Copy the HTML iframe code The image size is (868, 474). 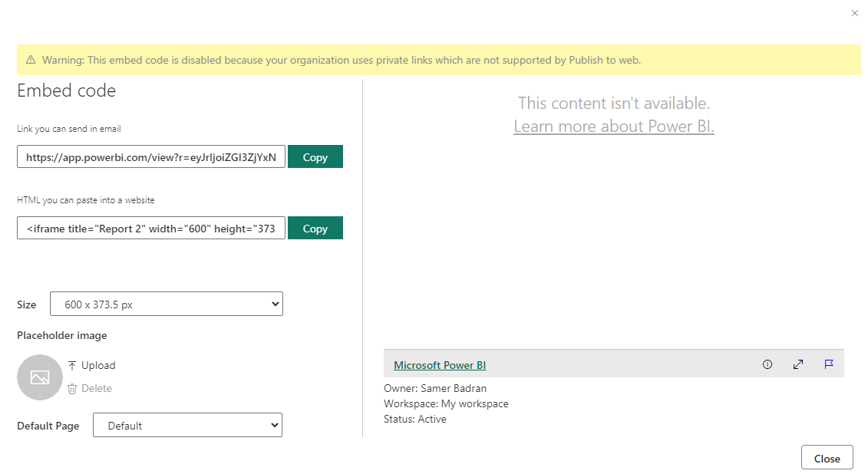tap(315, 229)
